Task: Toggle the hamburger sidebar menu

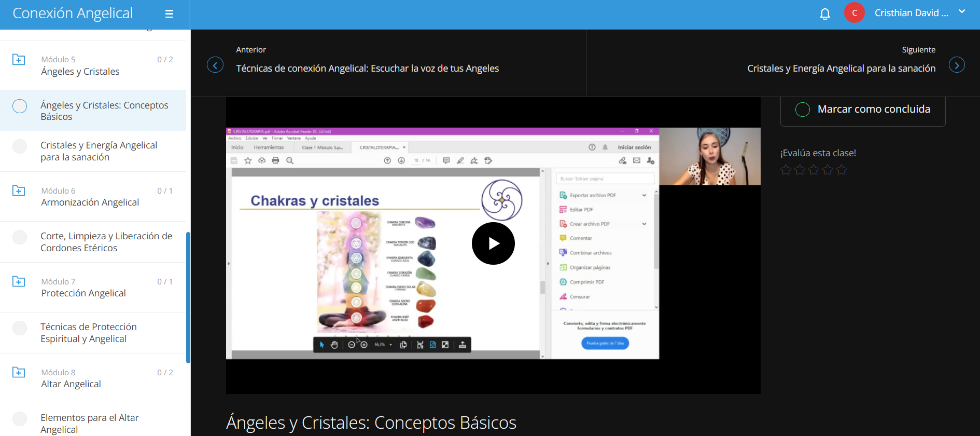Action: [x=169, y=14]
